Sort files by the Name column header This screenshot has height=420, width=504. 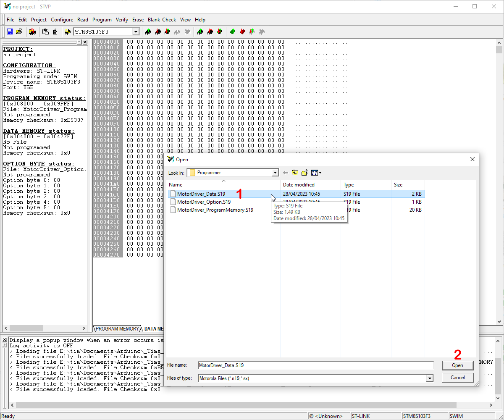click(x=224, y=184)
